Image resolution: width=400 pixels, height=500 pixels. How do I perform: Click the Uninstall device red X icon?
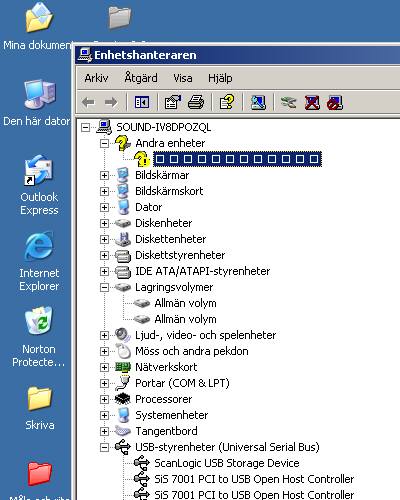click(x=312, y=102)
